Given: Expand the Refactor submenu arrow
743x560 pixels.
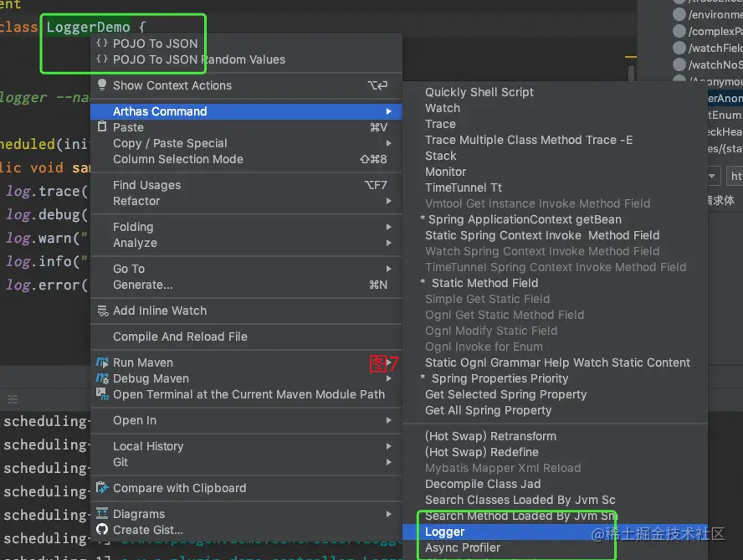Looking at the screenshot, I should [388, 201].
